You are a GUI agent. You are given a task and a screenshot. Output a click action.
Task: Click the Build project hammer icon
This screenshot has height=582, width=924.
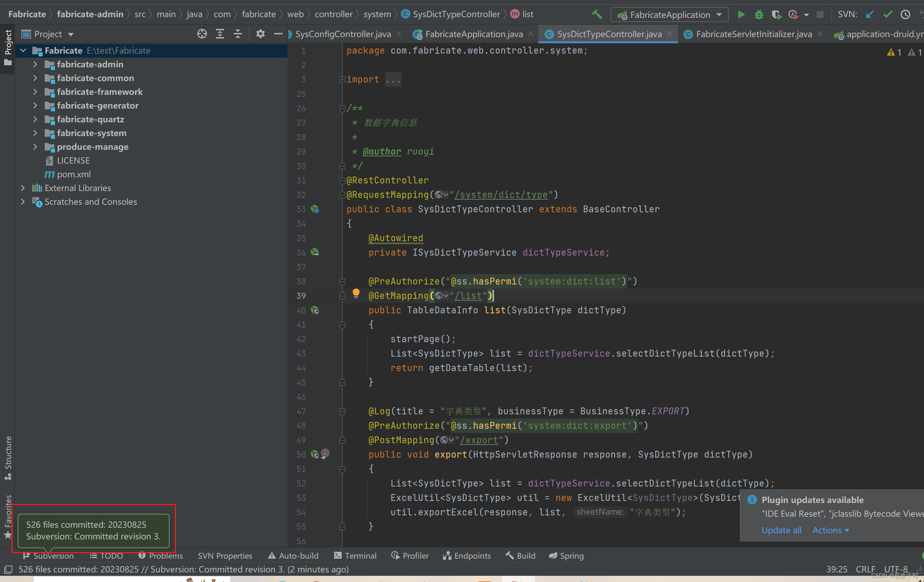click(x=597, y=14)
